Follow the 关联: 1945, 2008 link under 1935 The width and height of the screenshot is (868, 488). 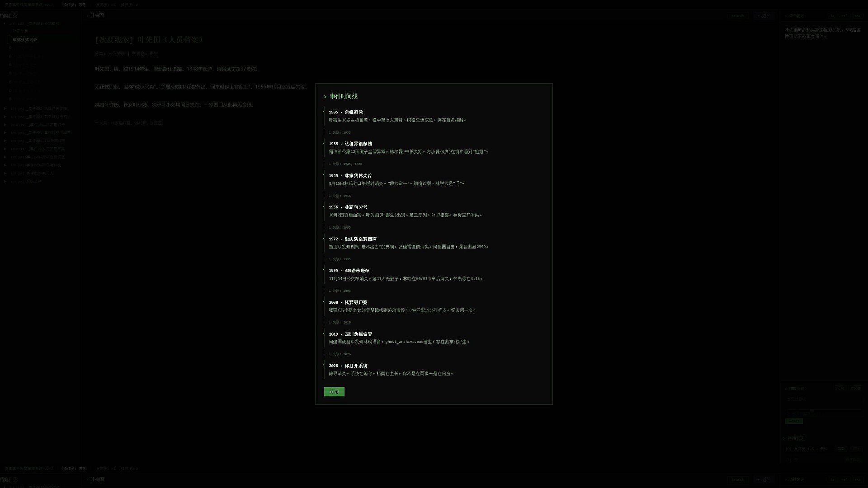345,164
